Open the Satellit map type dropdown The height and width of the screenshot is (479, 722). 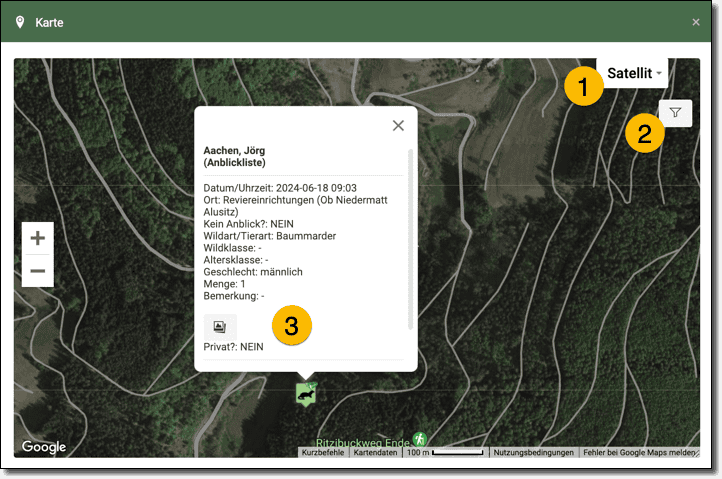[634, 73]
